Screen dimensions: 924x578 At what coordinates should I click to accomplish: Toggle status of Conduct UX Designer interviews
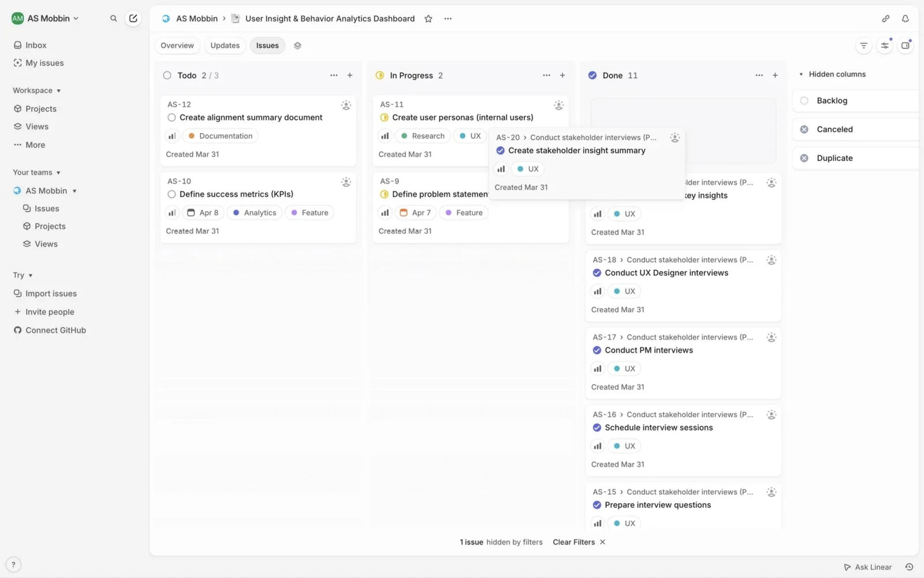click(597, 273)
